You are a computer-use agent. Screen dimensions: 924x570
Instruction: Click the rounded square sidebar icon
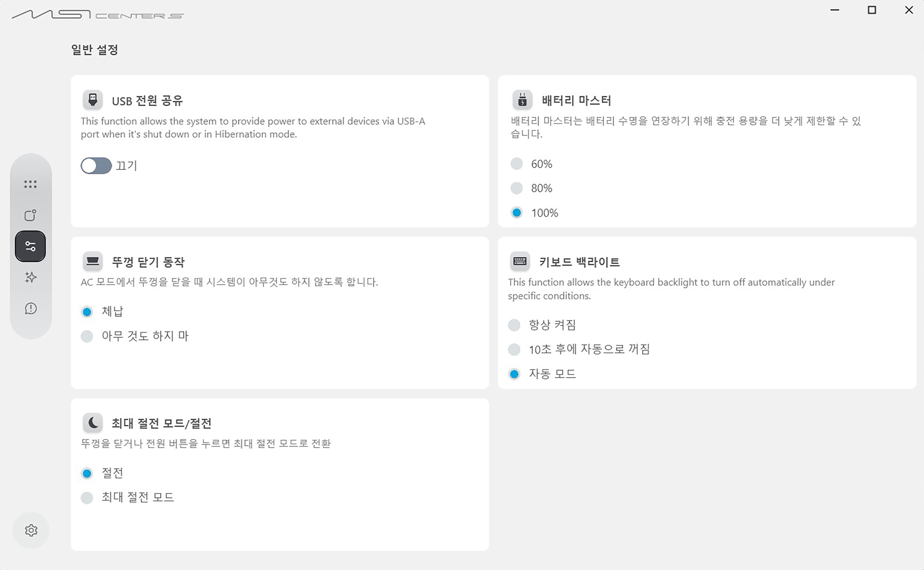coord(30,215)
